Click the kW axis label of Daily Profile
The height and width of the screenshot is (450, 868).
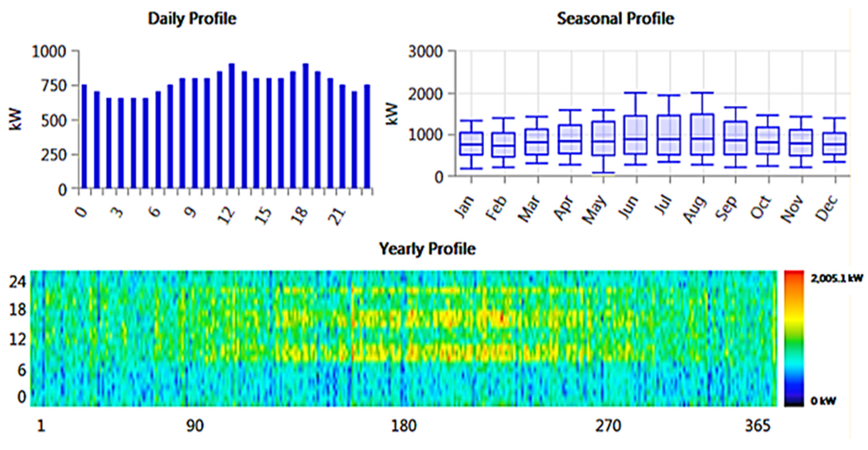16,119
